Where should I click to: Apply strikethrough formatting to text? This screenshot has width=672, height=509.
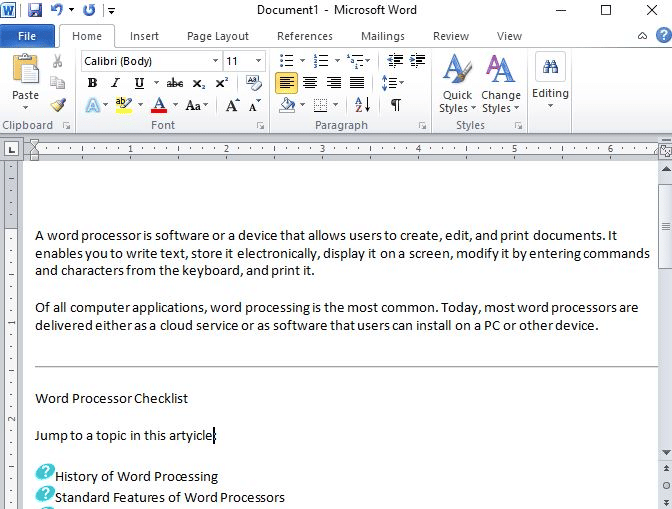[x=175, y=83]
